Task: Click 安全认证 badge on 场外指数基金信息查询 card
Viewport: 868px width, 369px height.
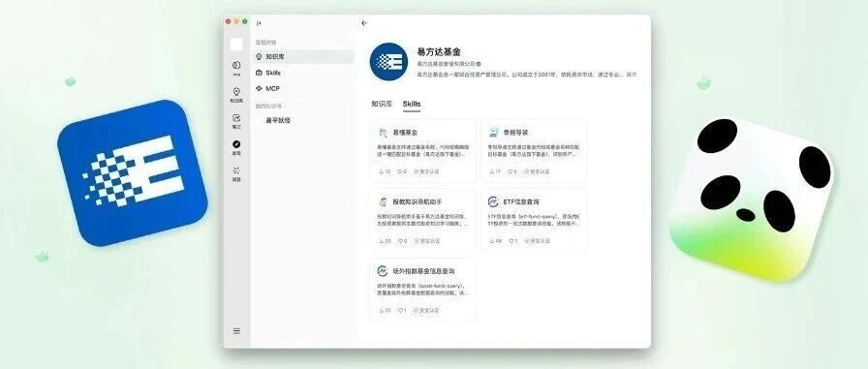Action: (426, 310)
